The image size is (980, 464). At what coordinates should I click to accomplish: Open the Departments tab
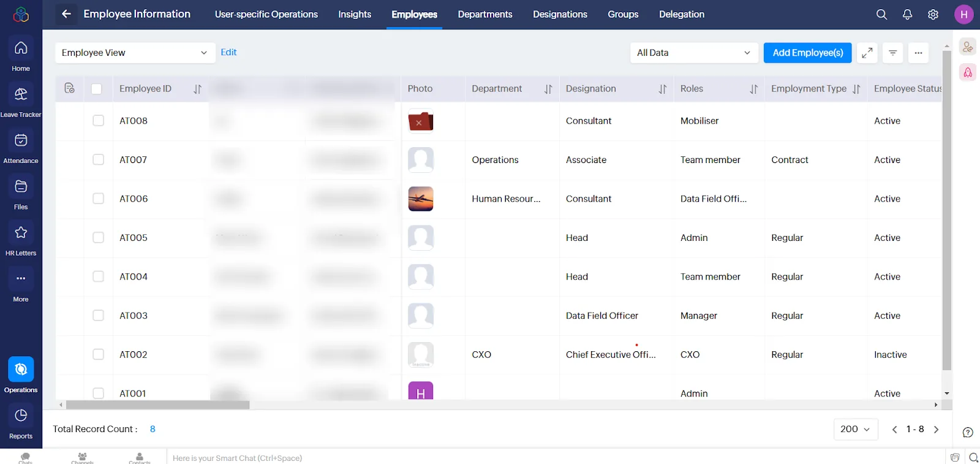(x=485, y=14)
